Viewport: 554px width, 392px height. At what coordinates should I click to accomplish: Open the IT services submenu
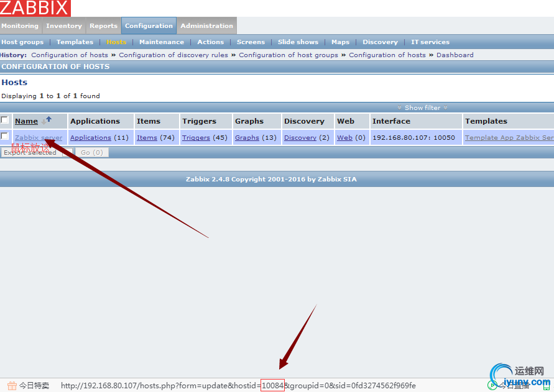coord(430,42)
